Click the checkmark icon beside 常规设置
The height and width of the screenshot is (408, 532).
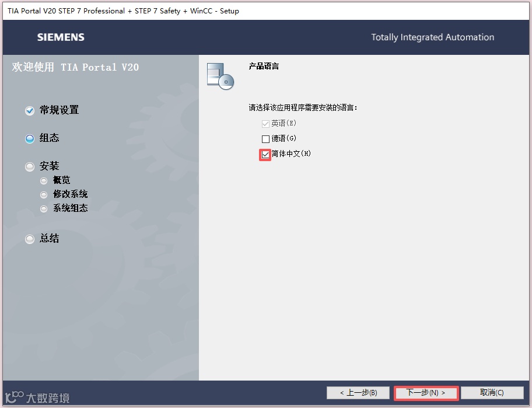30,111
